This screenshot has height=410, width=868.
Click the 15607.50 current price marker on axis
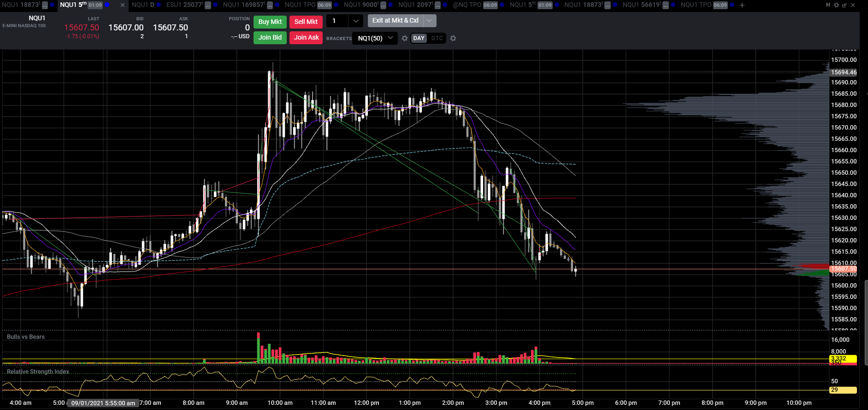coord(843,269)
